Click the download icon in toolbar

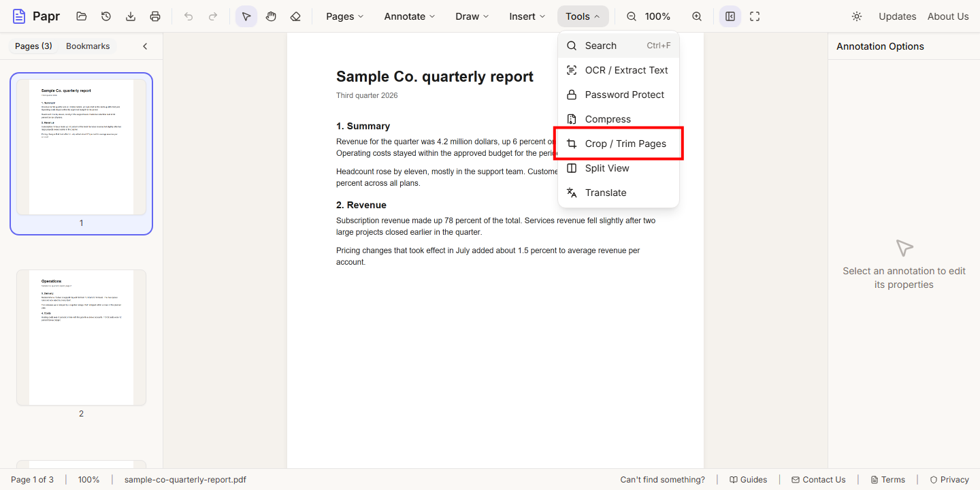[x=131, y=16]
